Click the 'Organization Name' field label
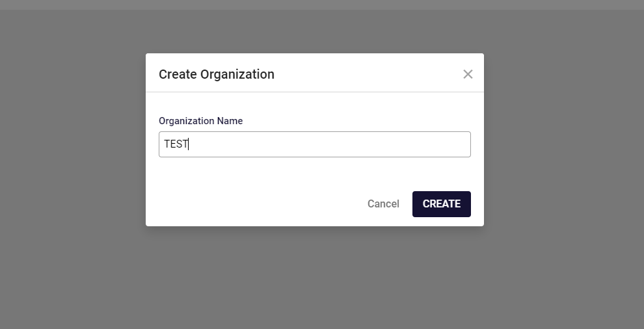Viewport: 644px width, 329px height. [200, 121]
